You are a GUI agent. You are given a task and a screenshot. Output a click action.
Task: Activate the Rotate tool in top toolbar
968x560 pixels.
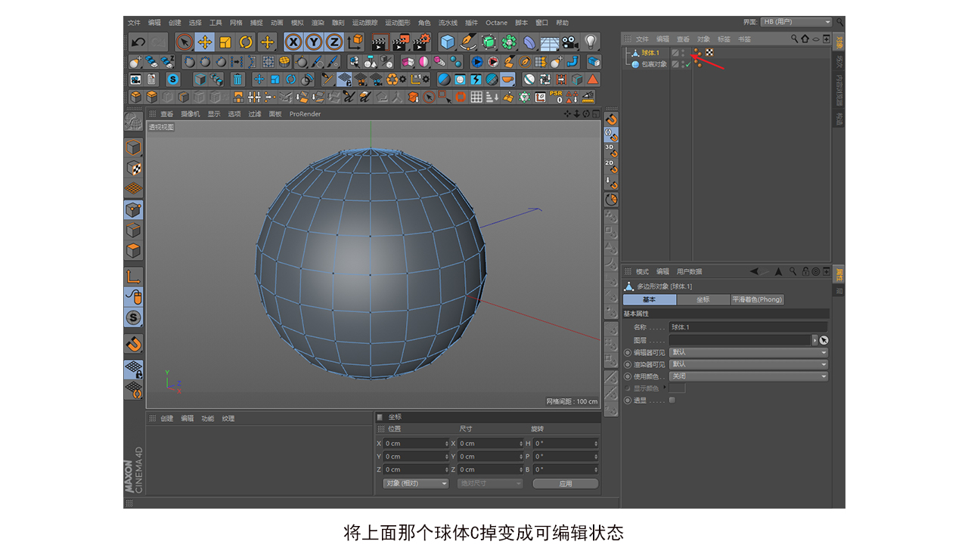tap(246, 42)
